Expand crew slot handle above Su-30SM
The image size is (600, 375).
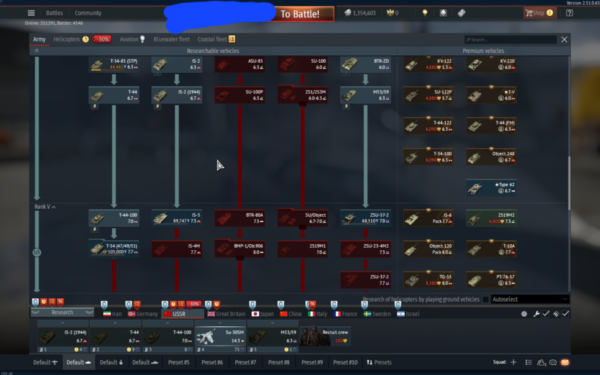click(x=220, y=323)
